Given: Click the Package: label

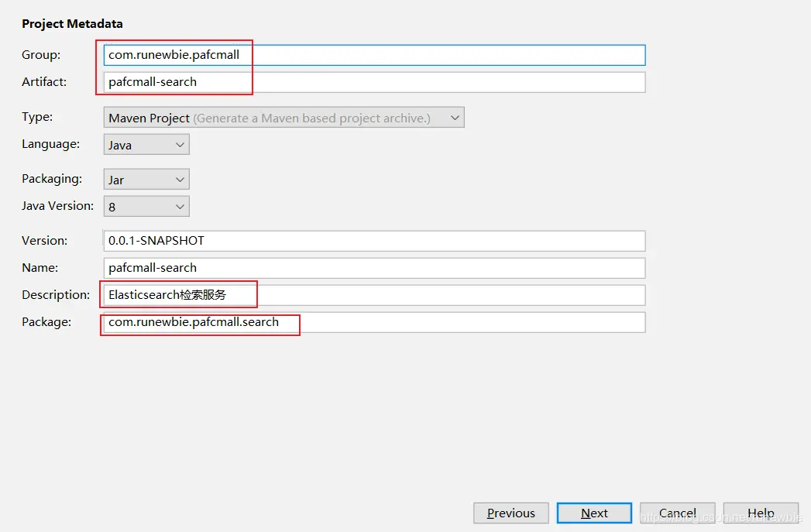Looking at the screenshot, I should [46, 321].
